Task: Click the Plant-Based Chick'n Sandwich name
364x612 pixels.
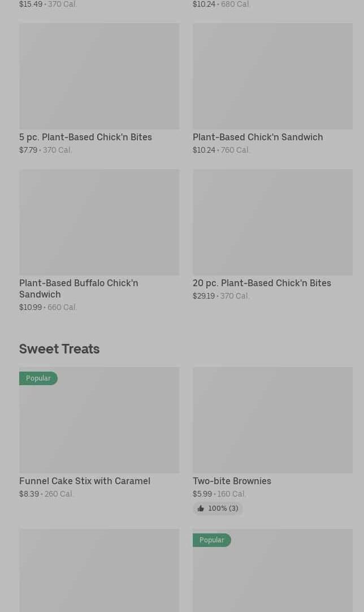Action: (x=258, y=137)
